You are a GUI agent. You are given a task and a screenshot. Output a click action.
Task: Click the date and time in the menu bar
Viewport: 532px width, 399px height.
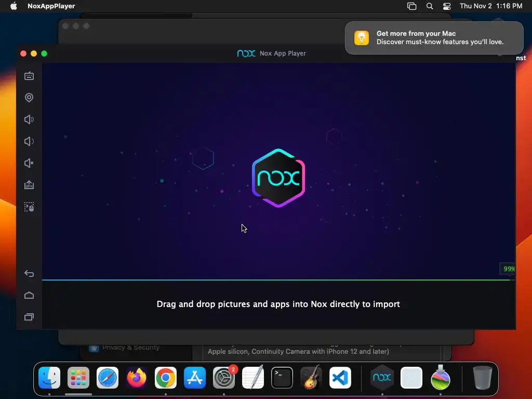click(491, 6)
